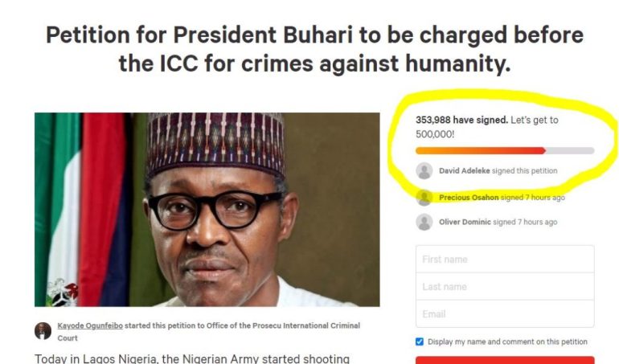
Task: Focus the Last name field
Action: click(x=505, y=287)
